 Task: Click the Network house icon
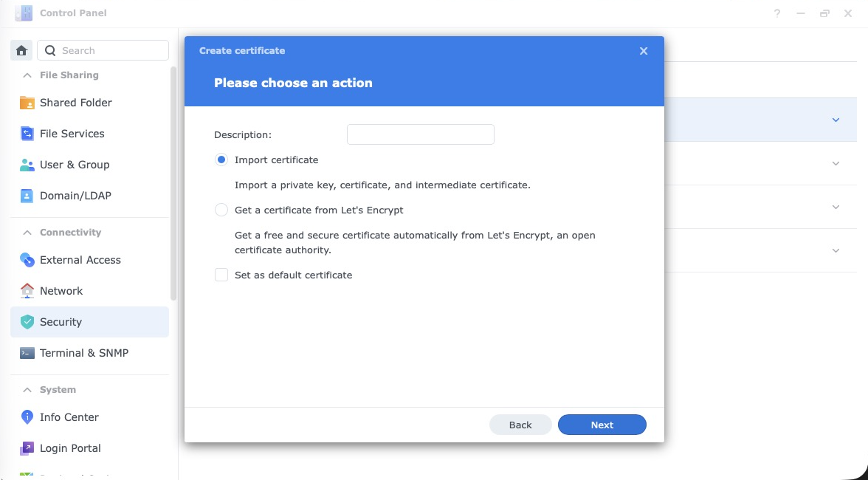(x=27, y=291)
